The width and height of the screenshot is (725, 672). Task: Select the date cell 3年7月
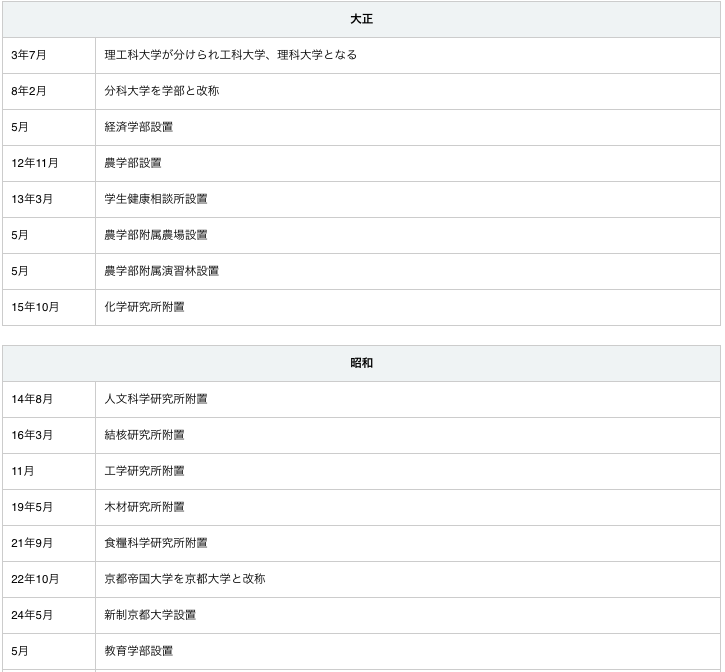(x=49, y=55)
